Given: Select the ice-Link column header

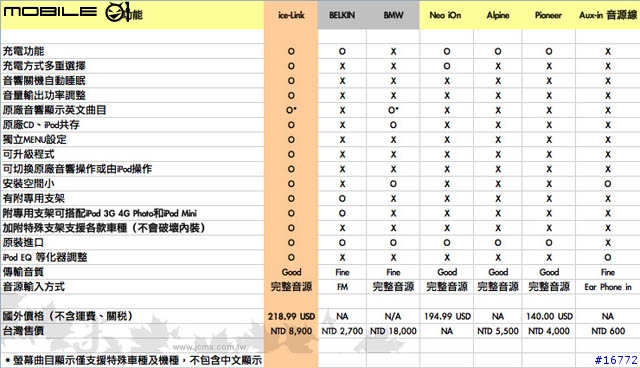Looking at the screenshot, I should tap(291, 16).
